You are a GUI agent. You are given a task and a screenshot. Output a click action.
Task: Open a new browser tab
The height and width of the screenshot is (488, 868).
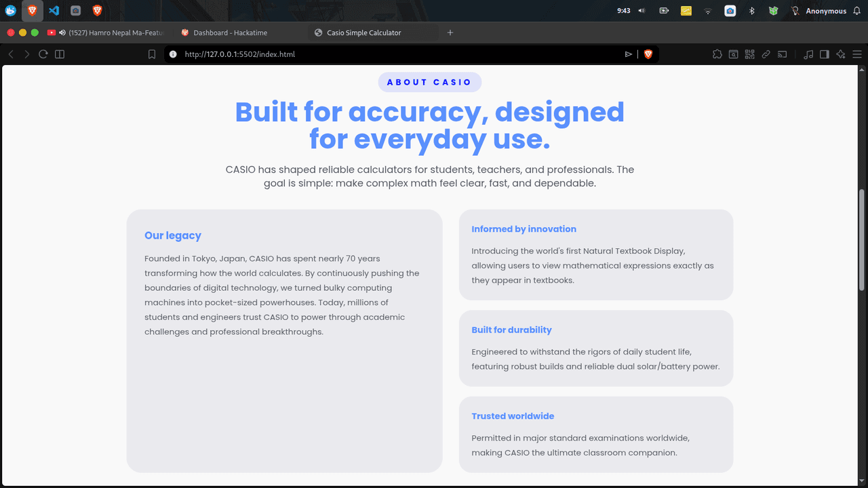(x=450, y=33)
